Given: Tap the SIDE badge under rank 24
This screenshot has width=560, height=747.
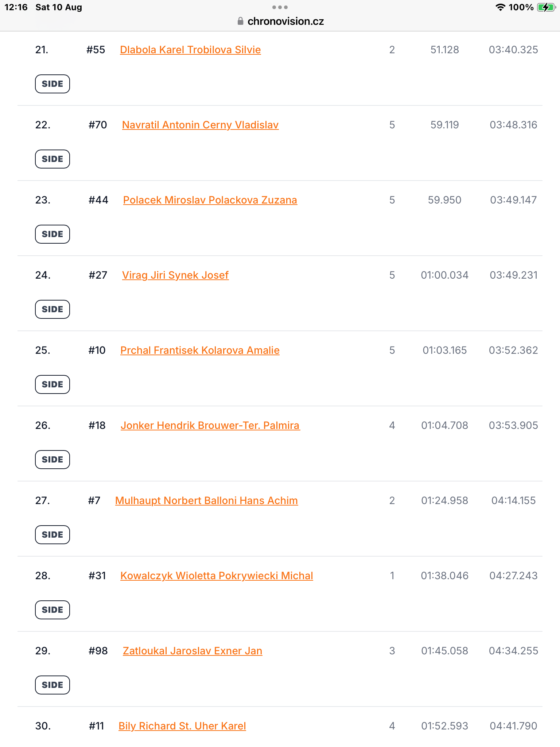Looking at the screenshot, I should [52, 309].
